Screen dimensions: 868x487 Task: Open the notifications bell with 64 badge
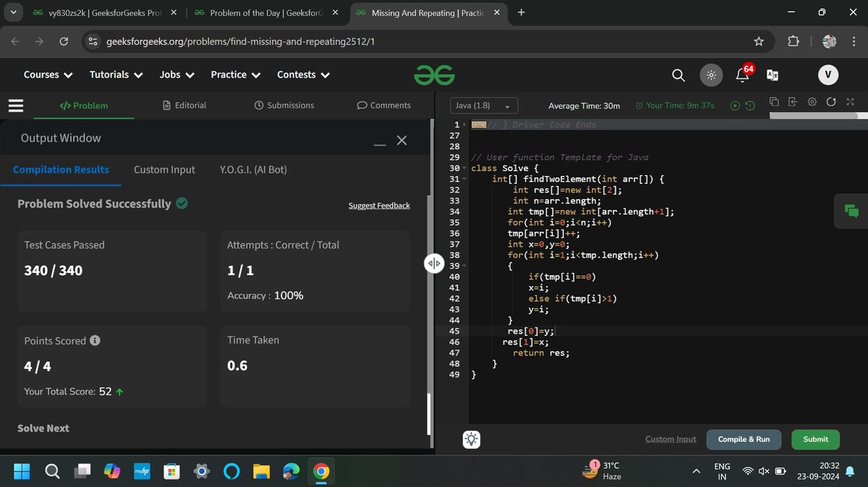pos(743,75)
